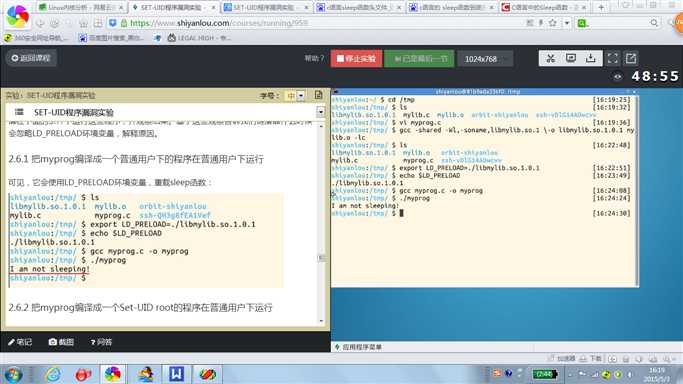Open the colorful browser taskbar icon
683x384 pixels.
112,374
